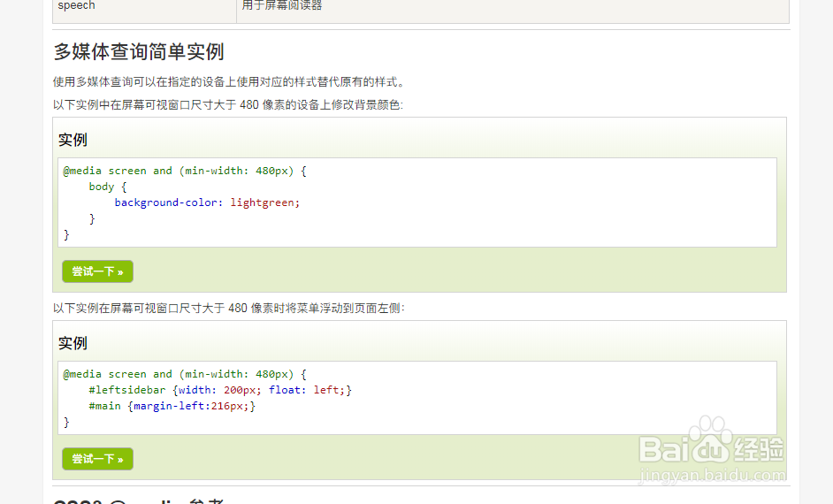Click the sentence about 菜单浮动到页面左侧

tap(228, 308)
